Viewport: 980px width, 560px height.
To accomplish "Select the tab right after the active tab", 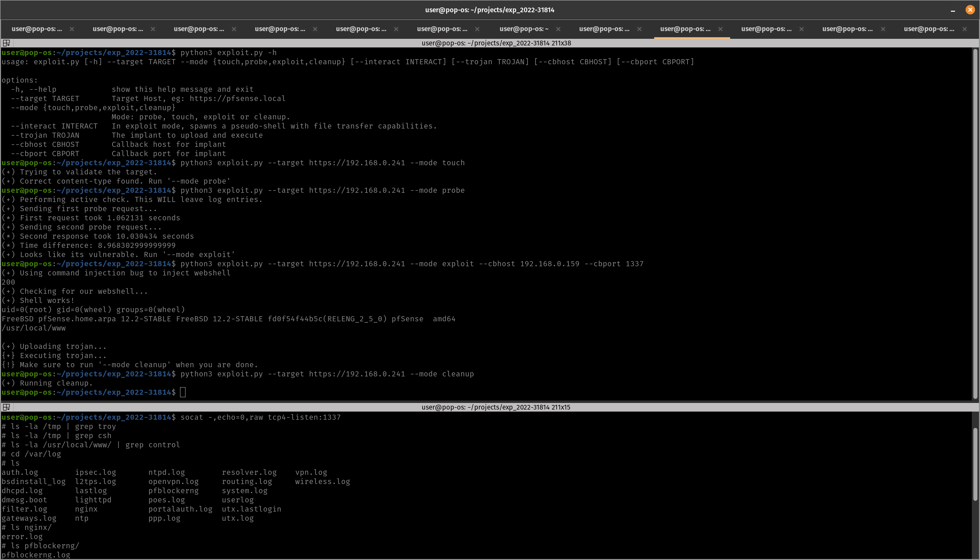I will (x=766, y=29).
